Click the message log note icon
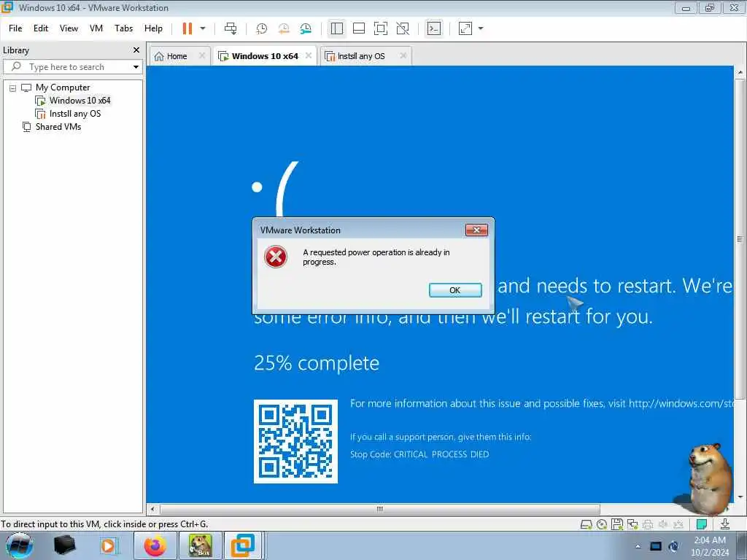This screenshot has height=560, width=747. coord(701,524)
